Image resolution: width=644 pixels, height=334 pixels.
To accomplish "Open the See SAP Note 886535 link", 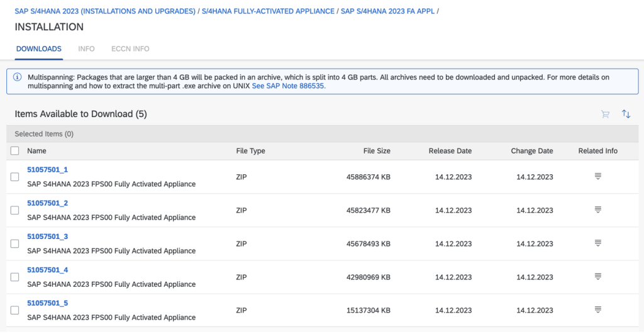I will pos(289,86).
